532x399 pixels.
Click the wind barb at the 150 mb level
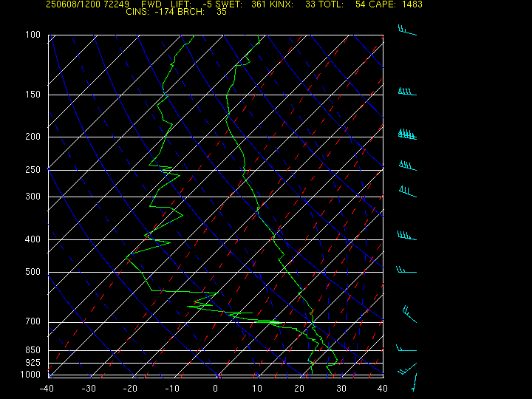pyautogui.click(x=407, y=92)
